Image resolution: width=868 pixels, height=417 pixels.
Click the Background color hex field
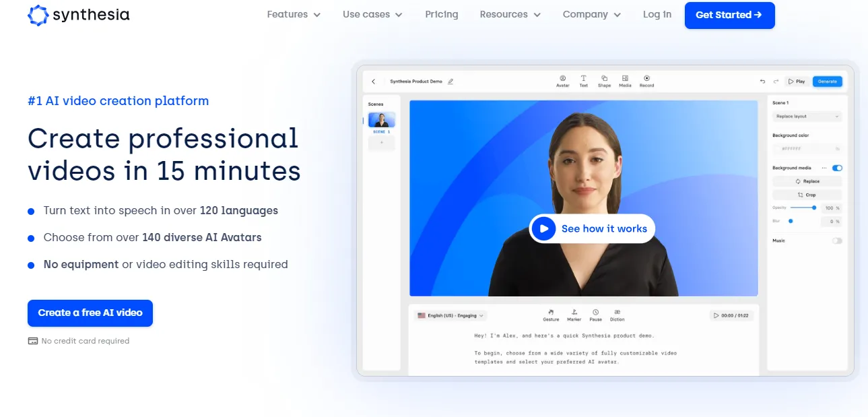[x=807, y=148]
